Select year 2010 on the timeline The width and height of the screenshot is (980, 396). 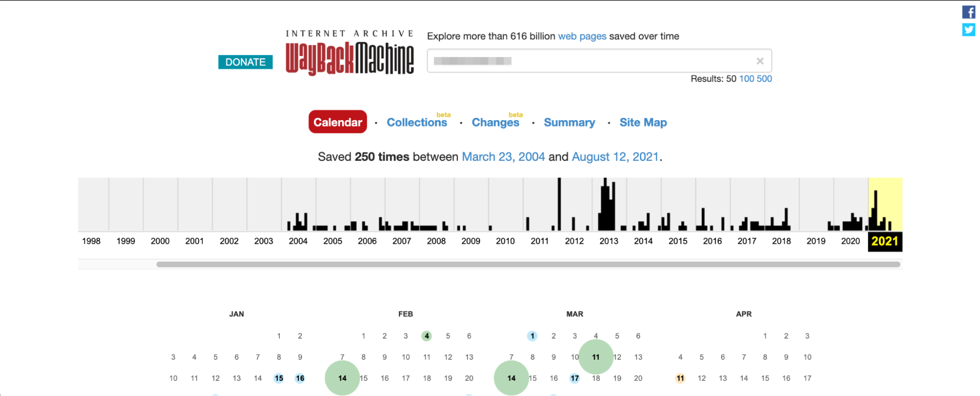[505, 241]
